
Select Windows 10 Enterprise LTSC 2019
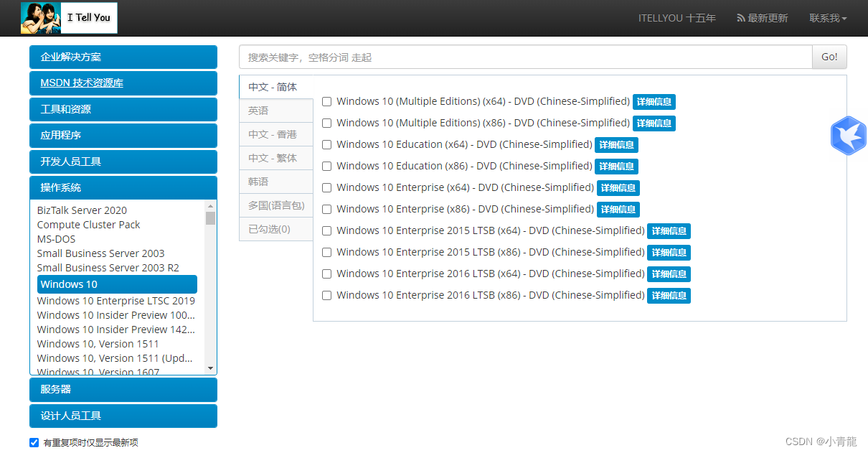tap(116, 301)
